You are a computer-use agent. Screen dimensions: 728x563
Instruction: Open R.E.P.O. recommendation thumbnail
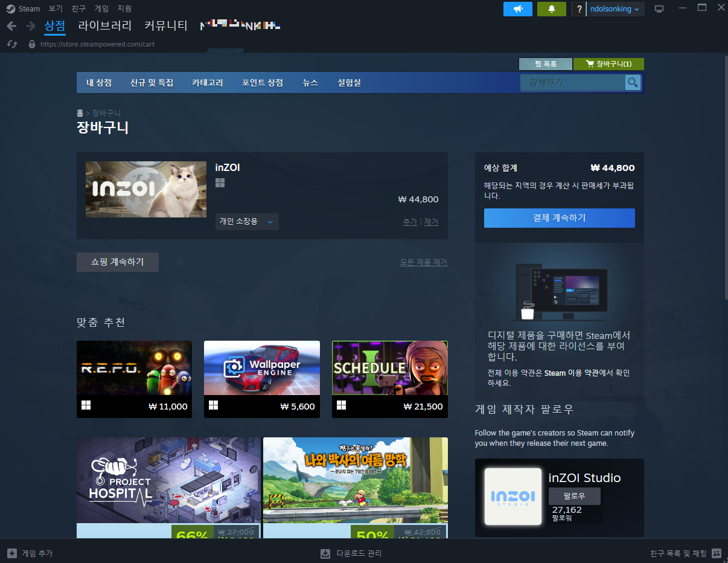click(x=134, y=368)
